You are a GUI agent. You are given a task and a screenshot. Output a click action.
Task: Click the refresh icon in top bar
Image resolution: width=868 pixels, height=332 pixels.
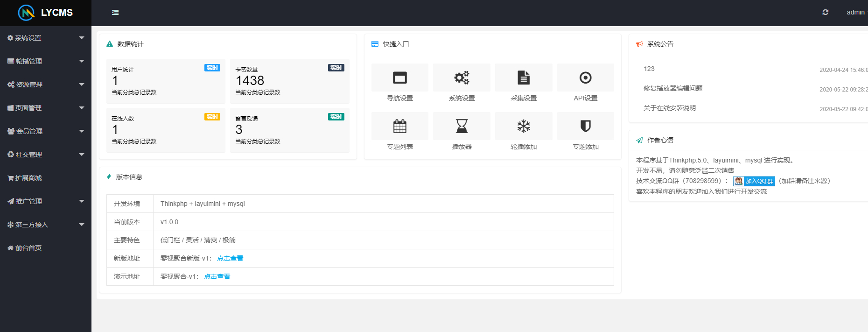tap(825, 12)
